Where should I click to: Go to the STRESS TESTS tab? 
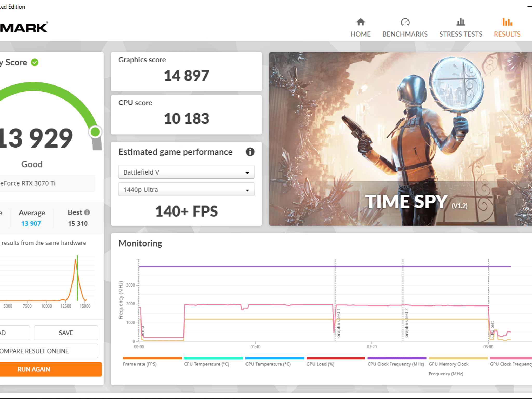(x=461, y=28)
